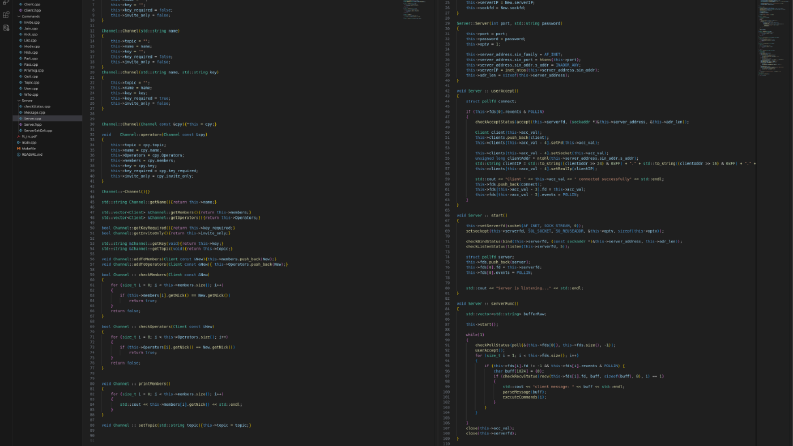
Task: Click the minimap of the right editor
Action: [x=771, y=38]
